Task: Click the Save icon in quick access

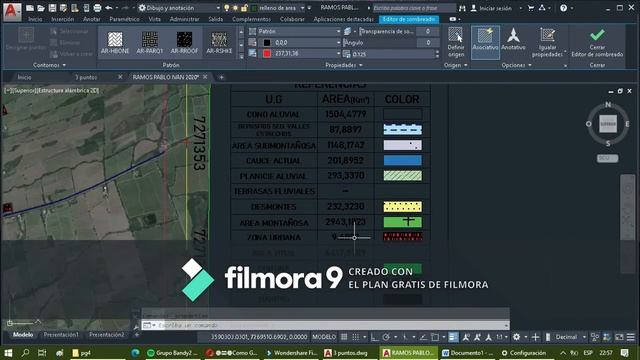Action: point(52,8)
